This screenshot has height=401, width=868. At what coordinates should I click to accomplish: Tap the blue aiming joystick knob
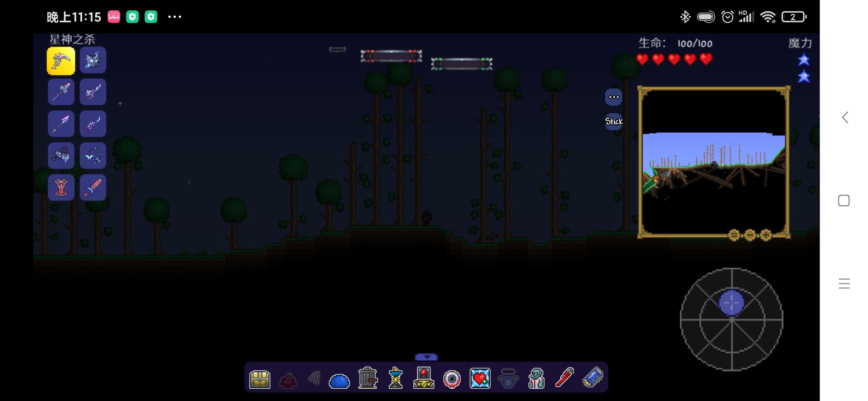(731, 303)
